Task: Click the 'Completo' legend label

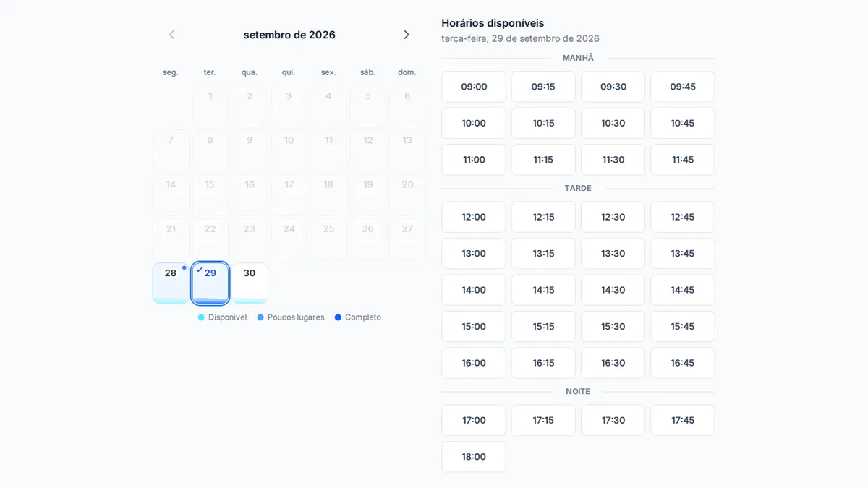Action: [363, 317]
